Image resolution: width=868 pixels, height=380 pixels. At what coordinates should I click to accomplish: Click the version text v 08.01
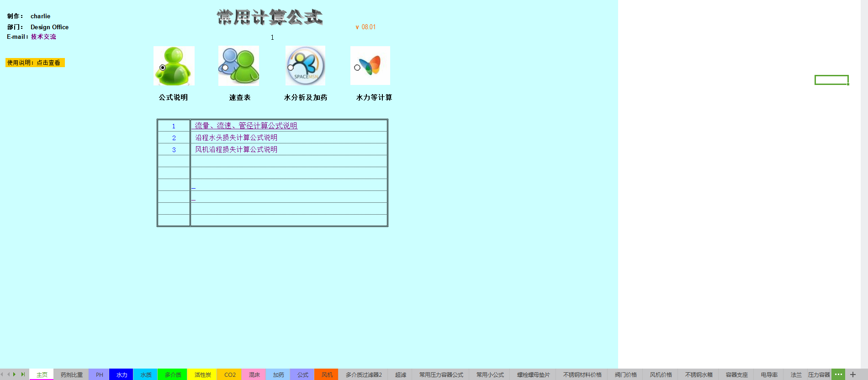point(365,27)
